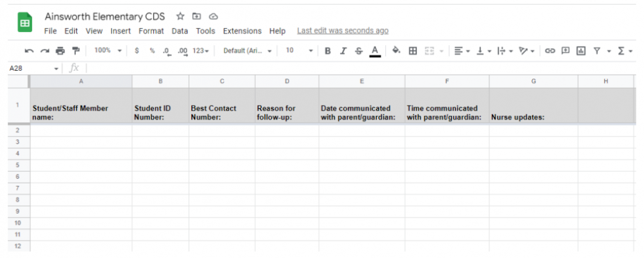Open the text color underlined A
This screenshot has width=644, height=258.
(x=375, y=51)
